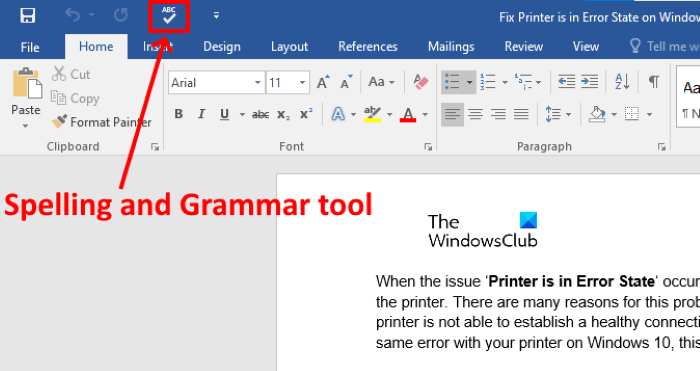
Task: Open Customize Quick Access Toolbar dropdown
Action: point(216,16)
